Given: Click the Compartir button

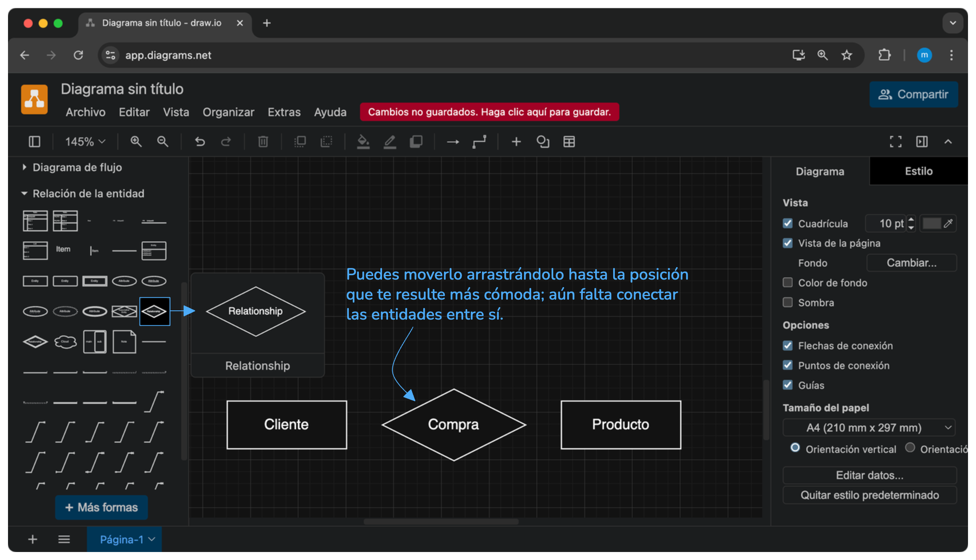Looking at the screenshot, I should click(913, 94).
